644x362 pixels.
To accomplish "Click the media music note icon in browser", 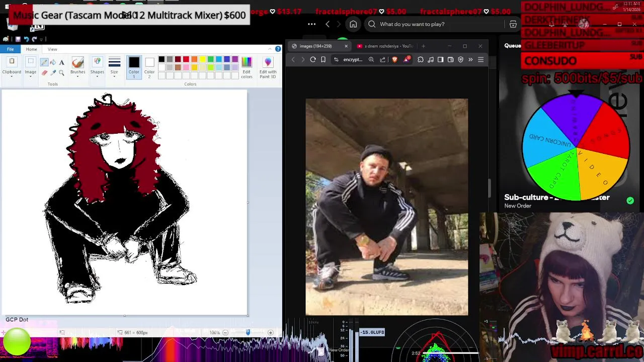I will (431, 60).
